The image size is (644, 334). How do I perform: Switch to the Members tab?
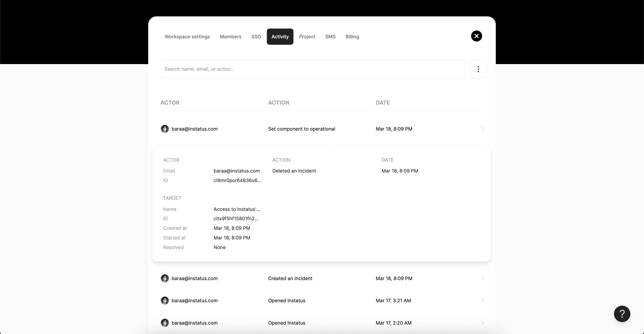[230, 36]
